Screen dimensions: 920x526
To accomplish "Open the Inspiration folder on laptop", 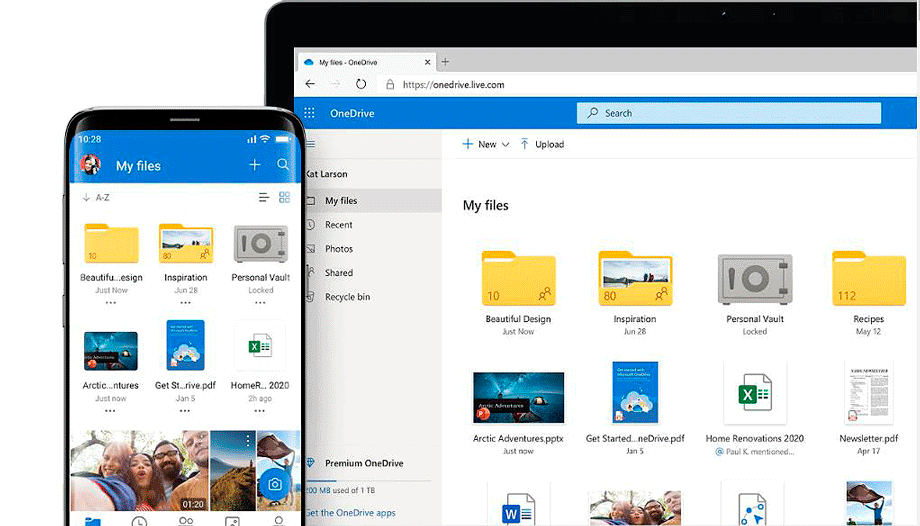I will [x=635, y=278].
